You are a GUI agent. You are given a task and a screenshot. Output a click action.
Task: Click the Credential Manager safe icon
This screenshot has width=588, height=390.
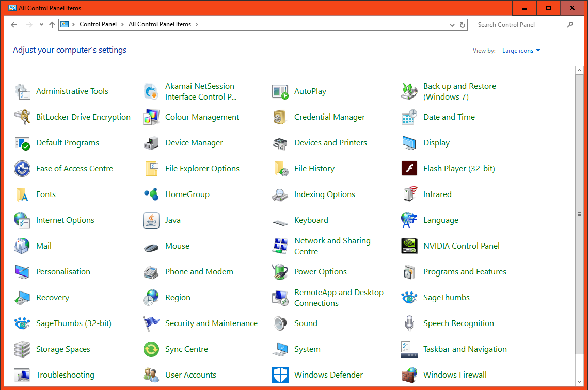point(280,117)
